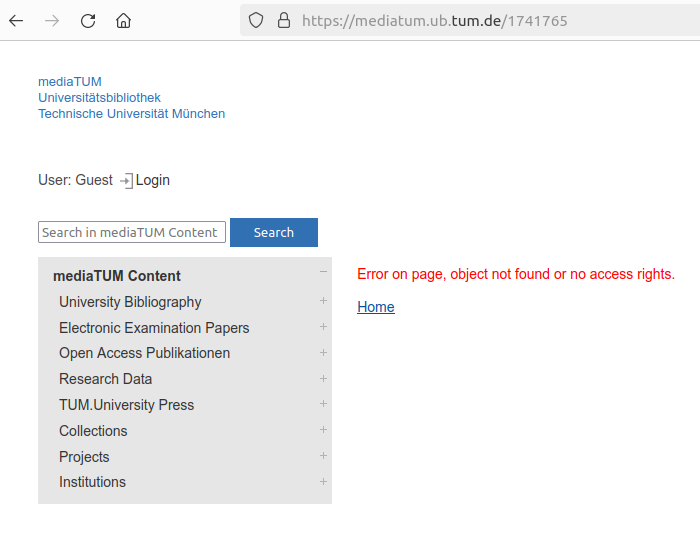Viewport: 700px width, 535px height.
Task: Click the red error message text
Action: coord(516,274)
